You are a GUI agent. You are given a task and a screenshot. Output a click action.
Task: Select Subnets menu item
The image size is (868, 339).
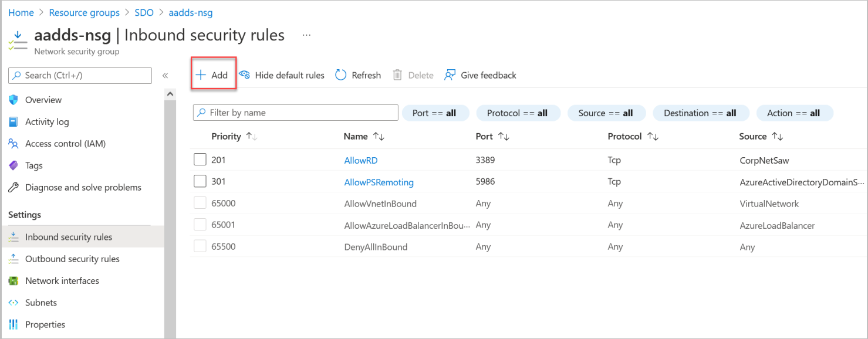click(x=41, y=303)
